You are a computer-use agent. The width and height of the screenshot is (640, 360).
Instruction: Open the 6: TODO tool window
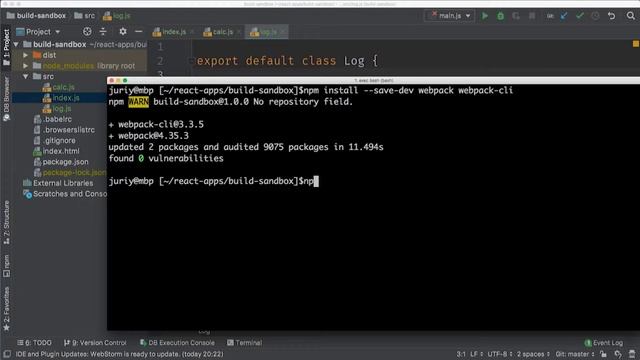point(34,343)
